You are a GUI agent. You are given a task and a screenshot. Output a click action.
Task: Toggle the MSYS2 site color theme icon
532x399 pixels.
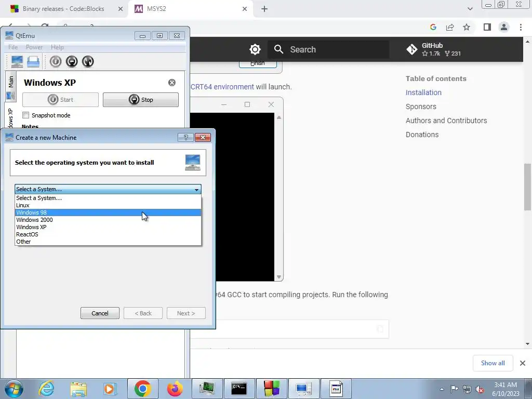tap(255, 49)
